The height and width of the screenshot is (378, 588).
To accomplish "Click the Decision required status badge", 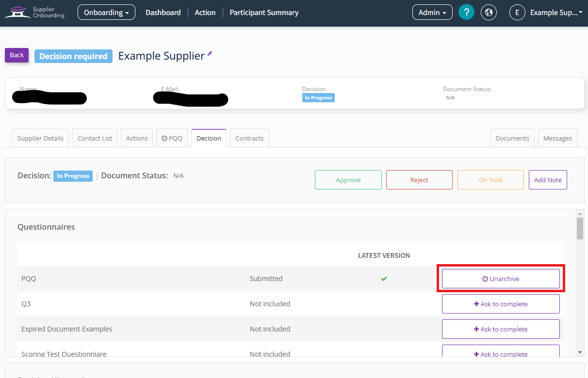I will point(73,56).
